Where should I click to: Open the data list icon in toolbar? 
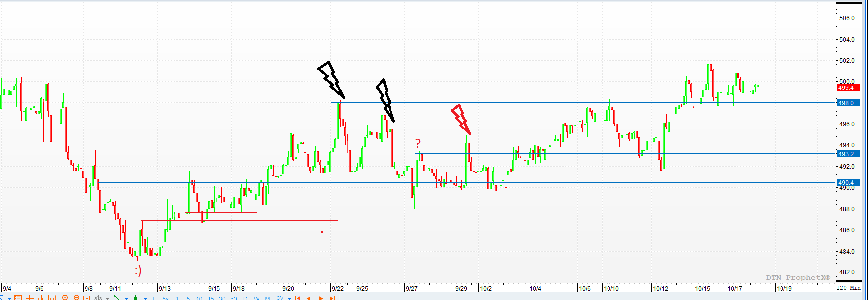pyautogui.click(x=18, y=298)
